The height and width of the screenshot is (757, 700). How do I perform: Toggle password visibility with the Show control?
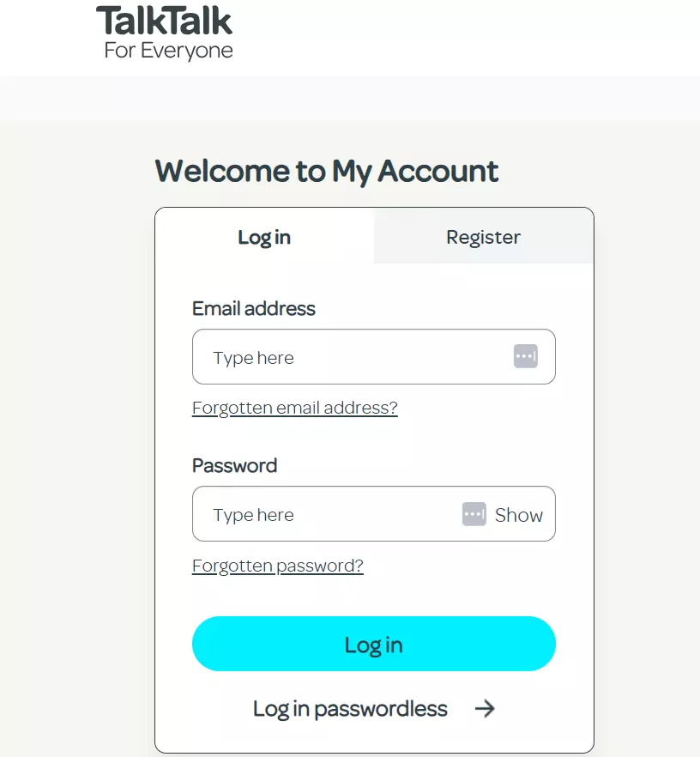point(518,513)
